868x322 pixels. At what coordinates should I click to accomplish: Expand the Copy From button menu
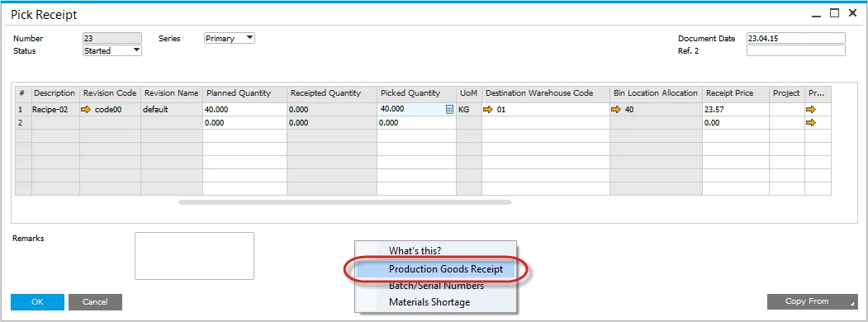coord(812,301)
